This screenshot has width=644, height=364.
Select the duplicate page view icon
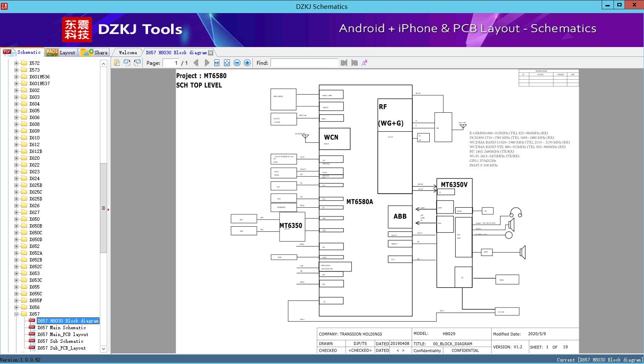[x=127, y=62]
